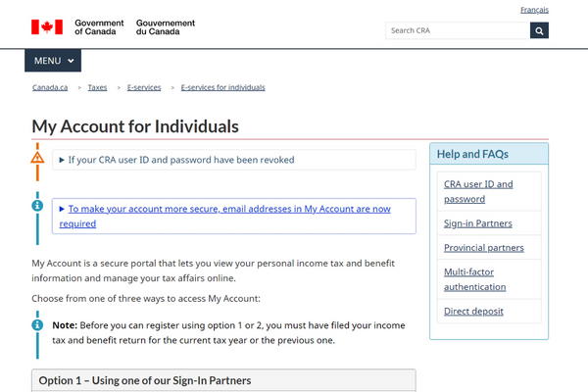This screenshot has width=588, height=392.
Task: Open the MENU dropdown
Action: [x=53, y=61]
